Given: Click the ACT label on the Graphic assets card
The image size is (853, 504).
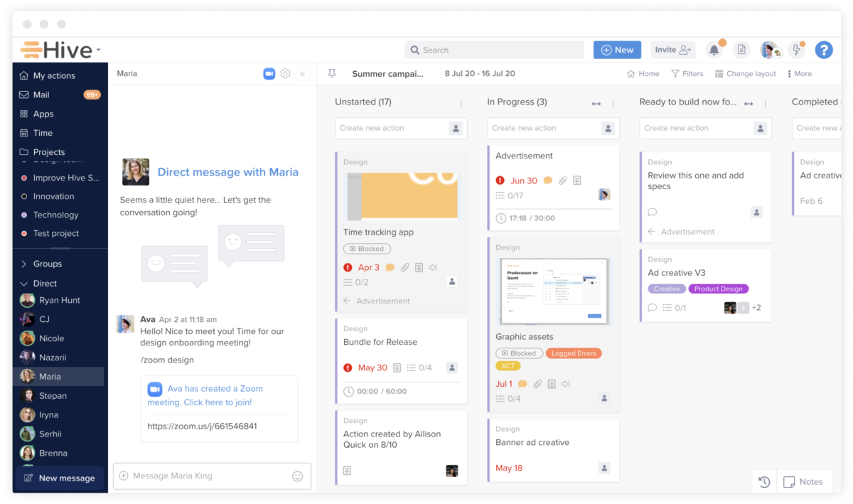Looking at the screenshot, I should pos(508,365).
